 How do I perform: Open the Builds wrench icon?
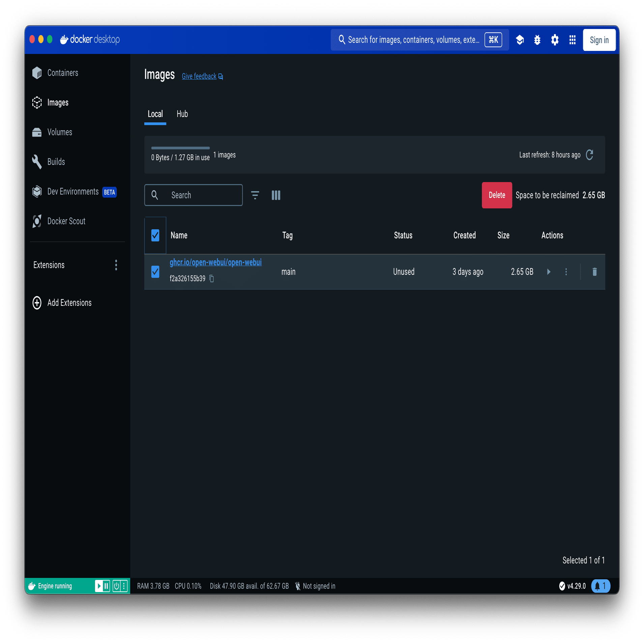[37, 162]
